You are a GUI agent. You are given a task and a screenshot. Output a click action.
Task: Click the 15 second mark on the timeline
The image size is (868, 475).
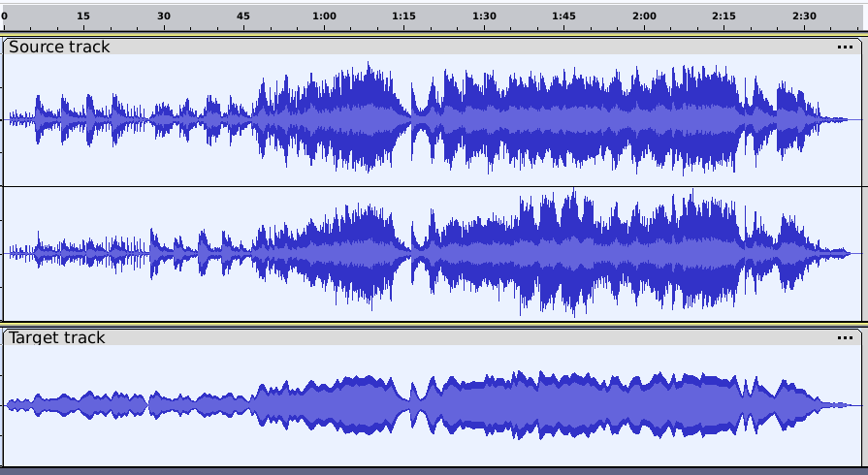(x=83, y=16)
